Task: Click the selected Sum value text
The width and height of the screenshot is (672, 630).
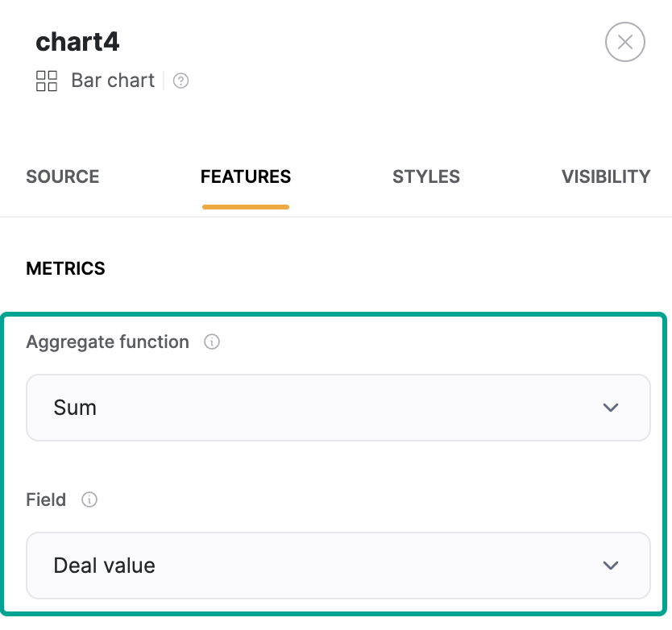Action: click(x=75, y=408)
